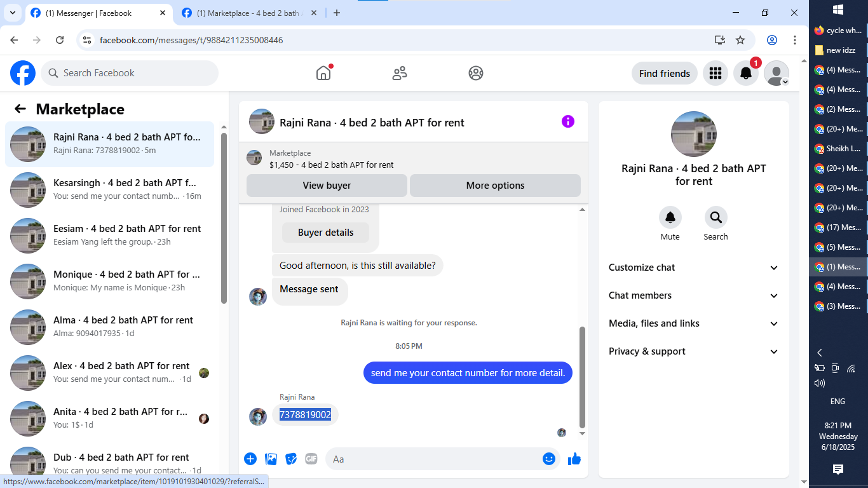Open more actions plus icon
The height and width of the screenshot is (488, 868).
click(x=250, y=459)
